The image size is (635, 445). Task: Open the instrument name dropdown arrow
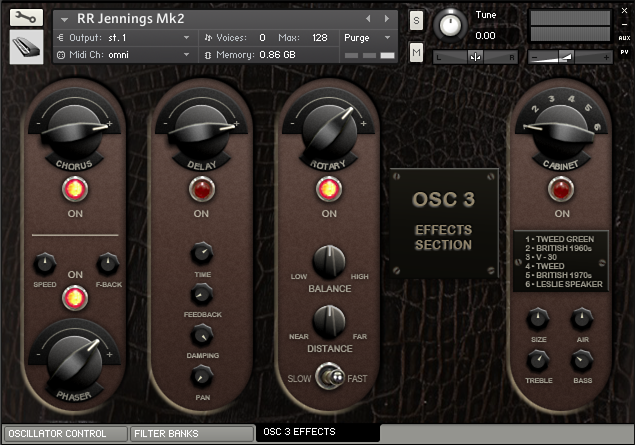click(64, 19)
